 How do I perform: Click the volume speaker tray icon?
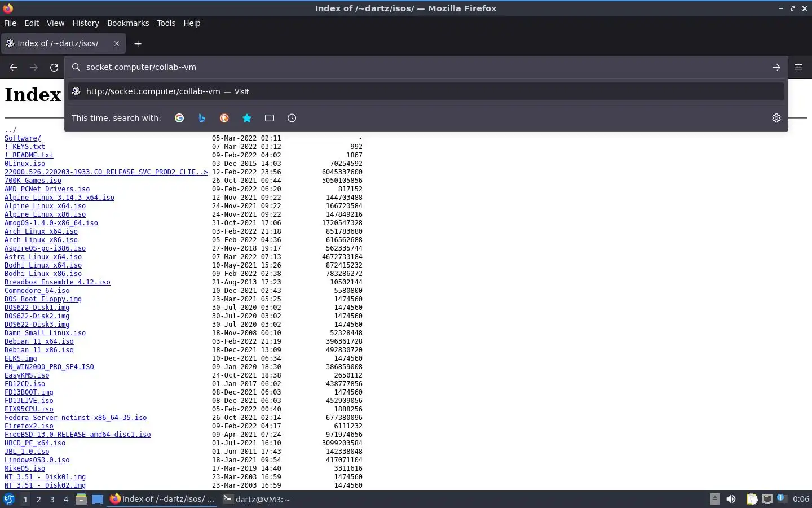coord(731,499)
